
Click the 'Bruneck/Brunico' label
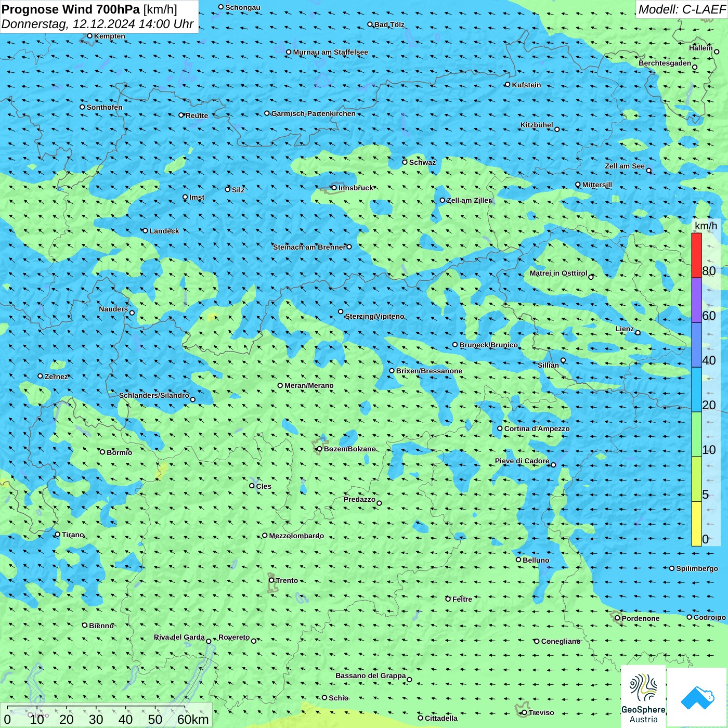pyautogui.click(x=488, y=345)
